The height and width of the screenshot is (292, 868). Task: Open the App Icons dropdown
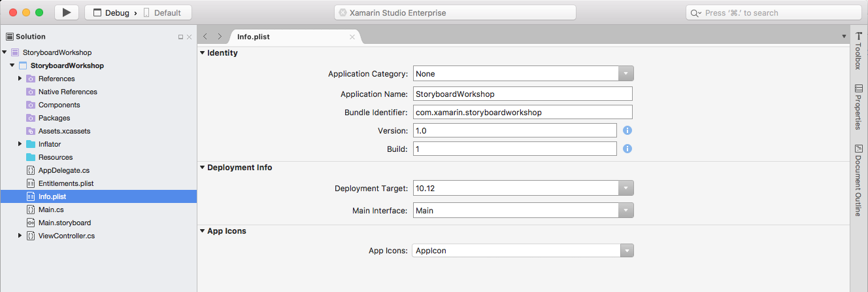point(626,250)
